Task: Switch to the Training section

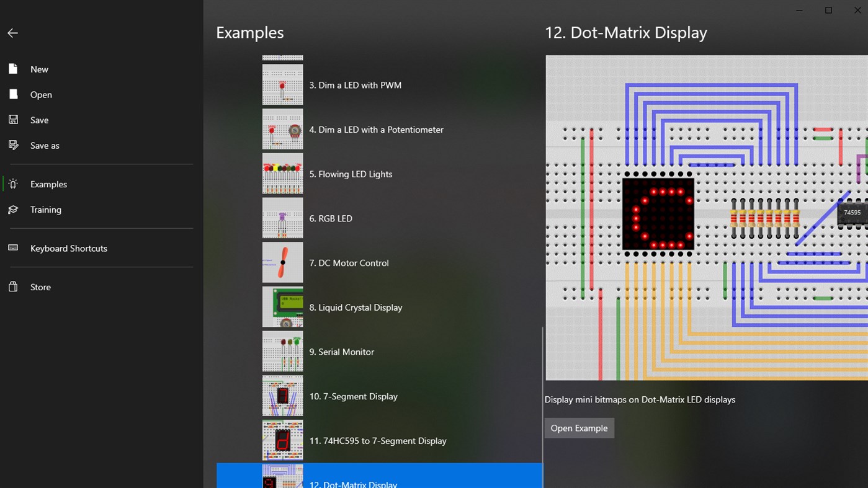Action: pos(45,210)
